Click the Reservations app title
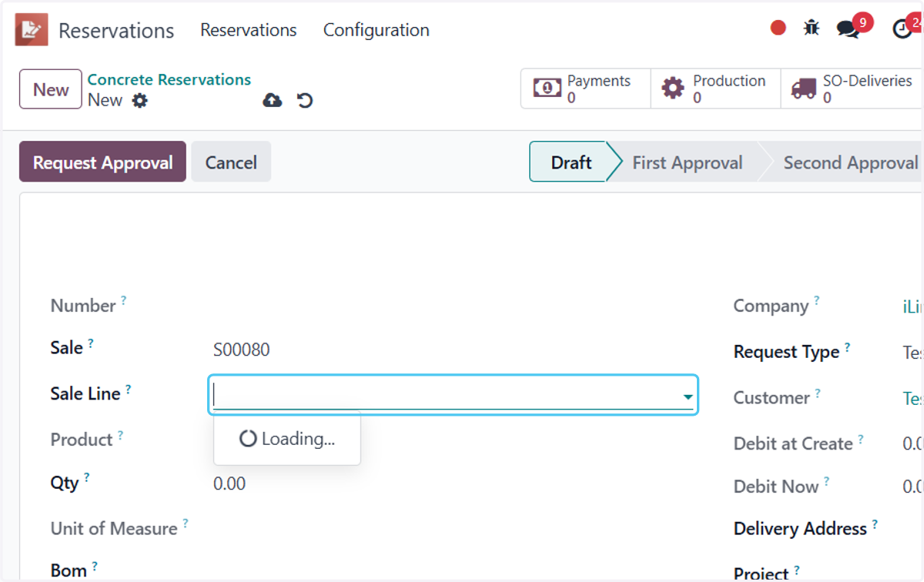The width and height of the screenshot is (924, 582). tap(116, 31)
